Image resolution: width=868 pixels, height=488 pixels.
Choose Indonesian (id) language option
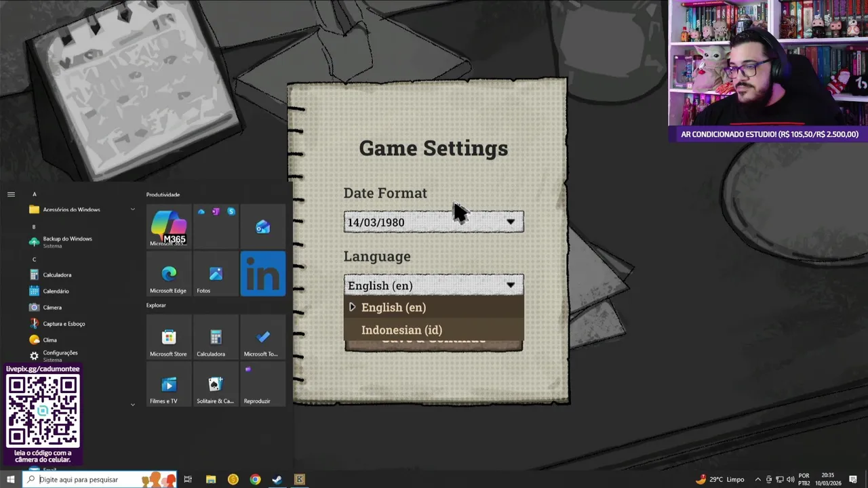pos(433,330)
